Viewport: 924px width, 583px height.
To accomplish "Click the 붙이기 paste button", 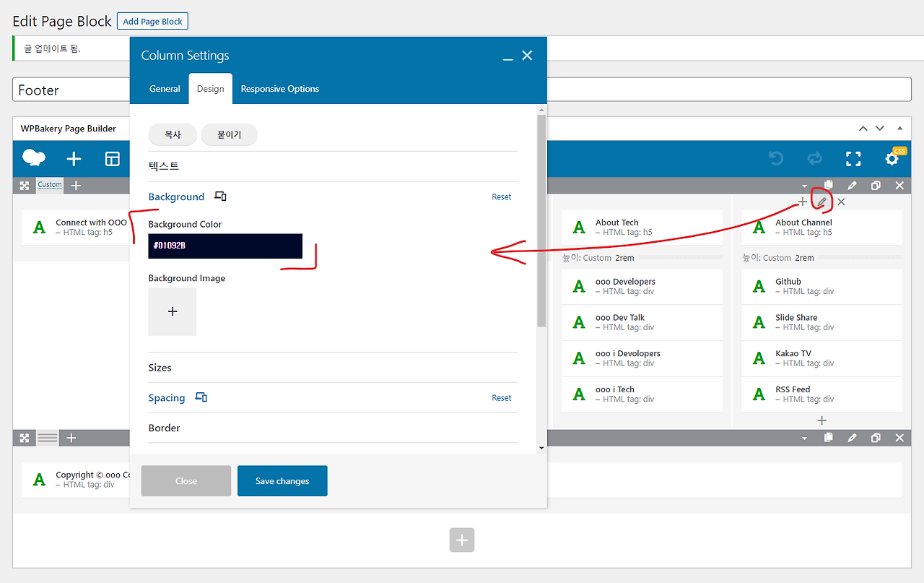I will [x=229, y=134].
